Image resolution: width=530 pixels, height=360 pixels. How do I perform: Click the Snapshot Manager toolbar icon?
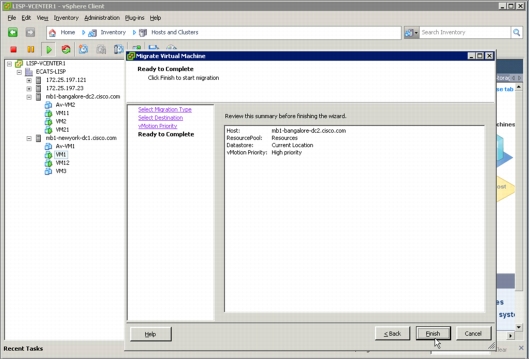(x=118, y=50)
